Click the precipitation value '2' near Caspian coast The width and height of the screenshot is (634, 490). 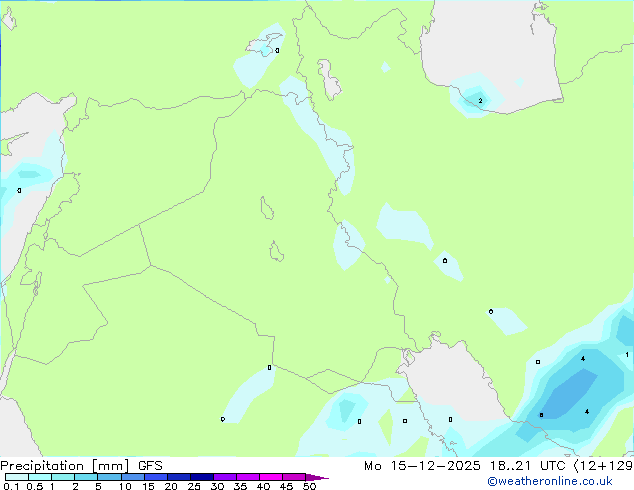(480, 100)
